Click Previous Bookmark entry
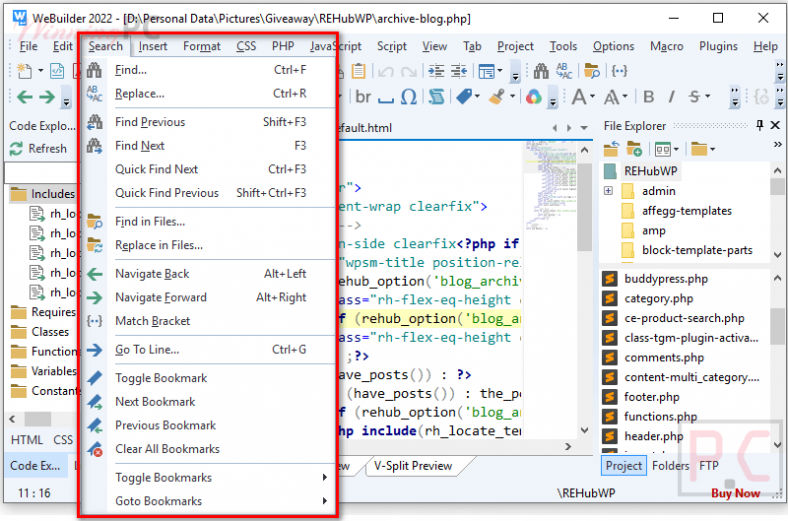The image size is (788, 521). tap(209, 426)
